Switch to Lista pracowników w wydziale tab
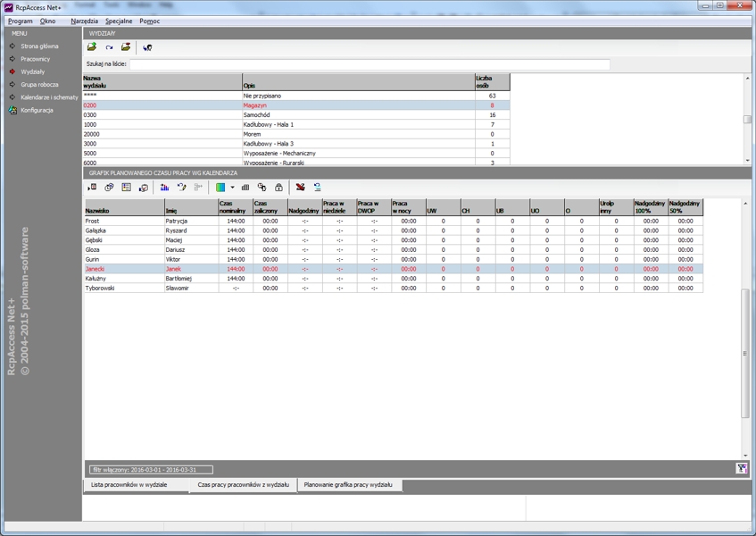This screenshot has height=536, width=756. pos(129,485)
